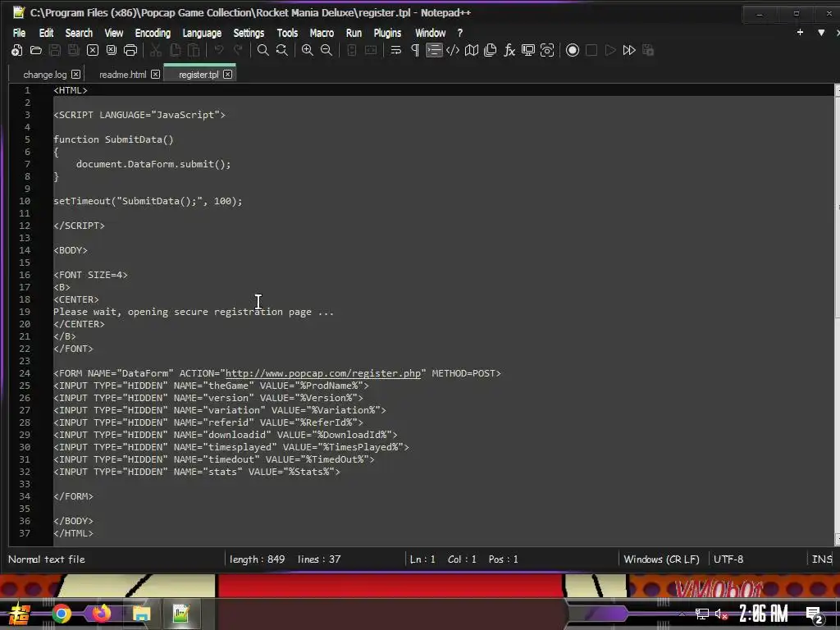Toggle synchronized vertical scrolling
This screenshot has width=840, height=630.
pyautogui.click(x=351, y=50)
